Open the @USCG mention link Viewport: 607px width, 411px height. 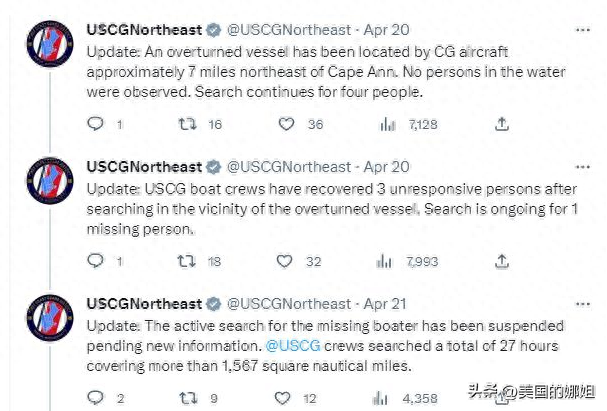coord(293,346)
